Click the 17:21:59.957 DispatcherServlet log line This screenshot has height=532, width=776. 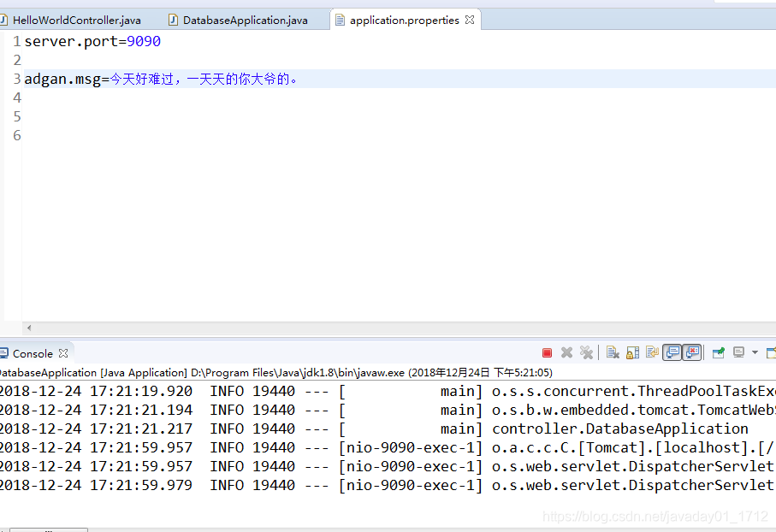(388, 466)
